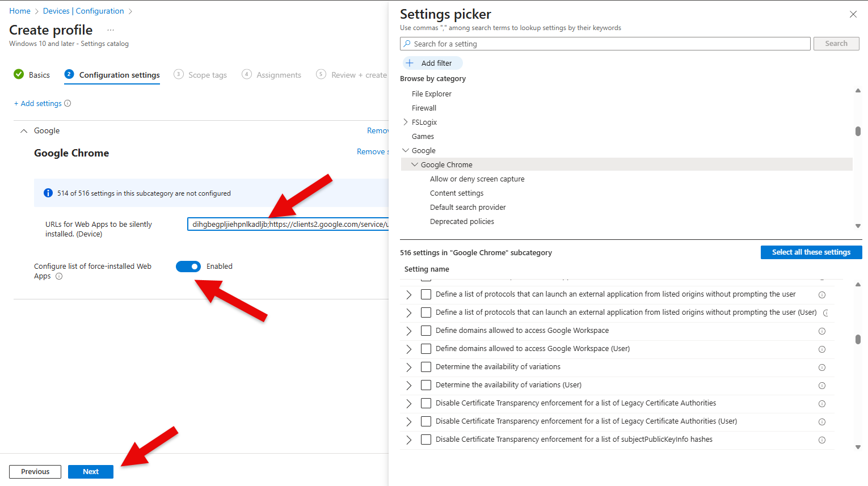Image resolution: width=868 pixels, height=486 pixels.
Task: Click the category list scrollbar thumb
Action: click(x=858, y=131)
